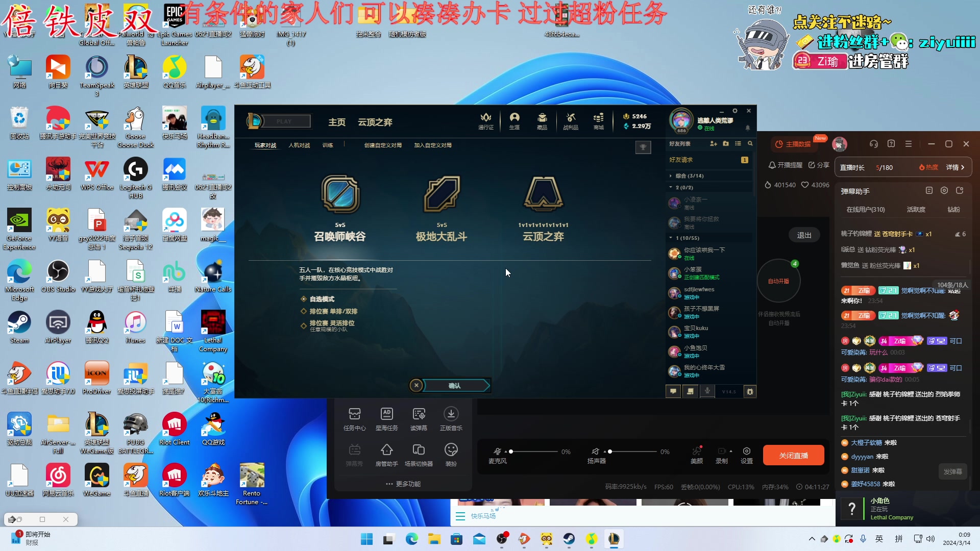
Task: Select 加入自定义对局 tab
Action: pyautogui.click(x=433, y=145)
